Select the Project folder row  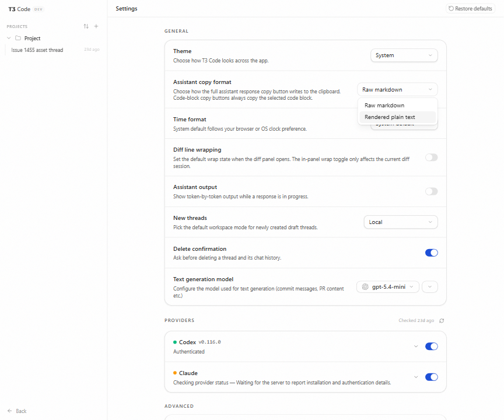tap(53, 38)
